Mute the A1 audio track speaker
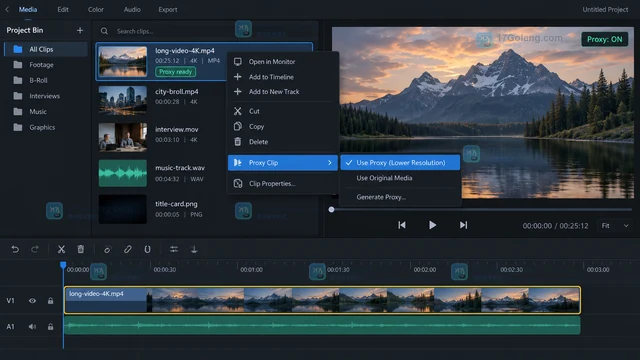The height and width of the screenshot is (360, 640). pyautogui.click(x=32, y=327)
